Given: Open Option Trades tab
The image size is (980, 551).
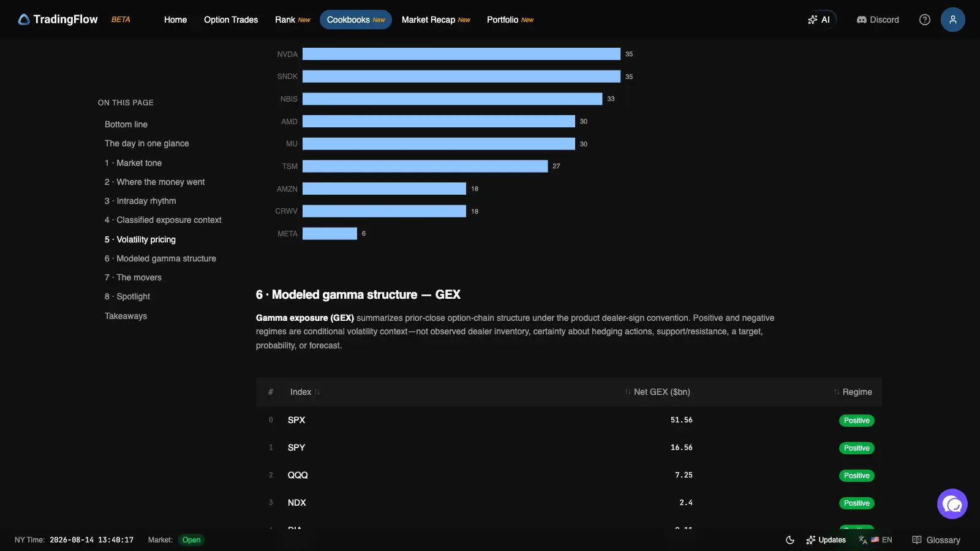Looking at the screenshot, I should (231, 20).
